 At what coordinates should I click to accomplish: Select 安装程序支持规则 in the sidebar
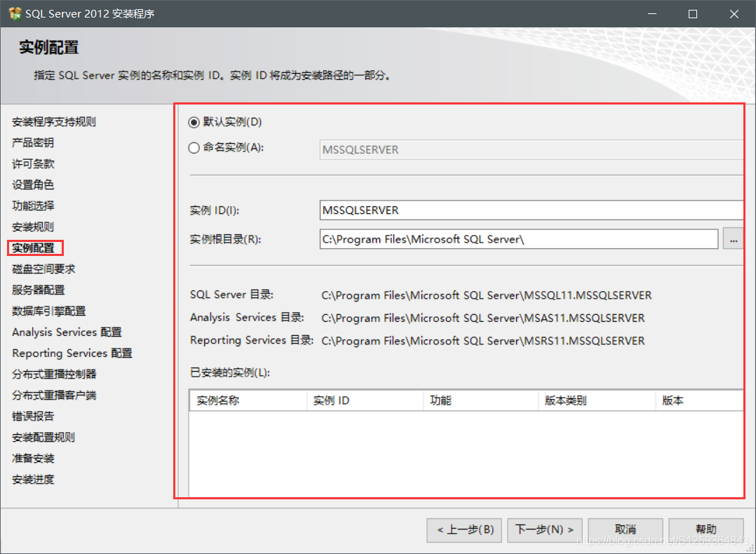54,122
